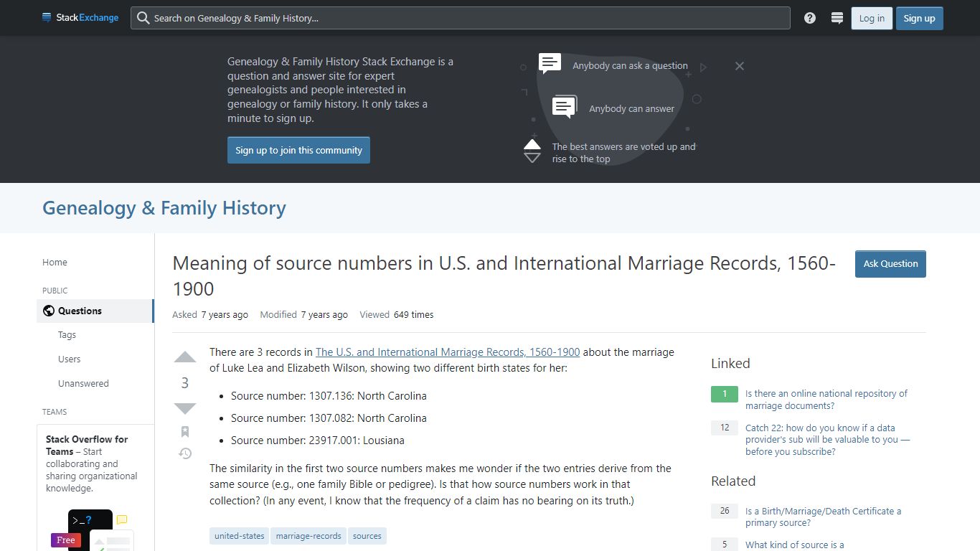Click the globe icon next to Questions
The width and height of the screenshot is (980, 551).
pos(49,311)
